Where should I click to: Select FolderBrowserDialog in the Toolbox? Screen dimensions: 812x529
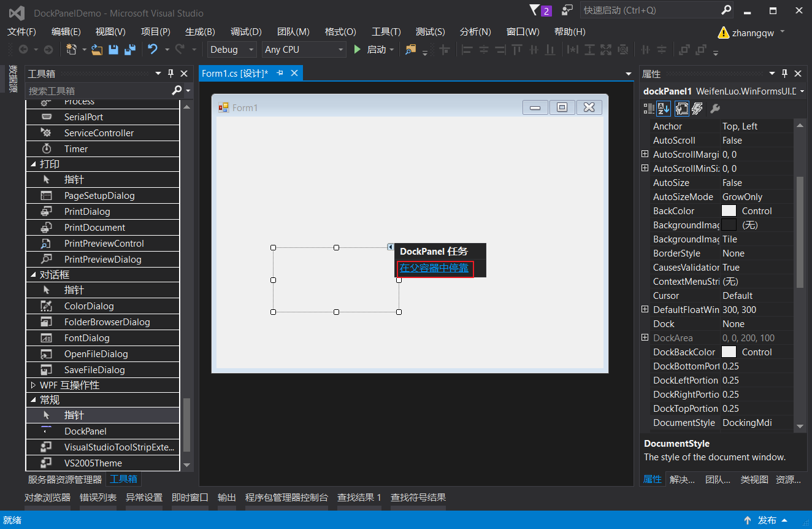[x=102, y=322]
